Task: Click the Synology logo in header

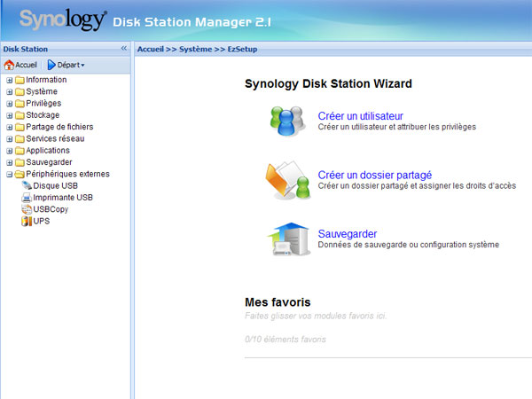Action: (x=63, y=20)
